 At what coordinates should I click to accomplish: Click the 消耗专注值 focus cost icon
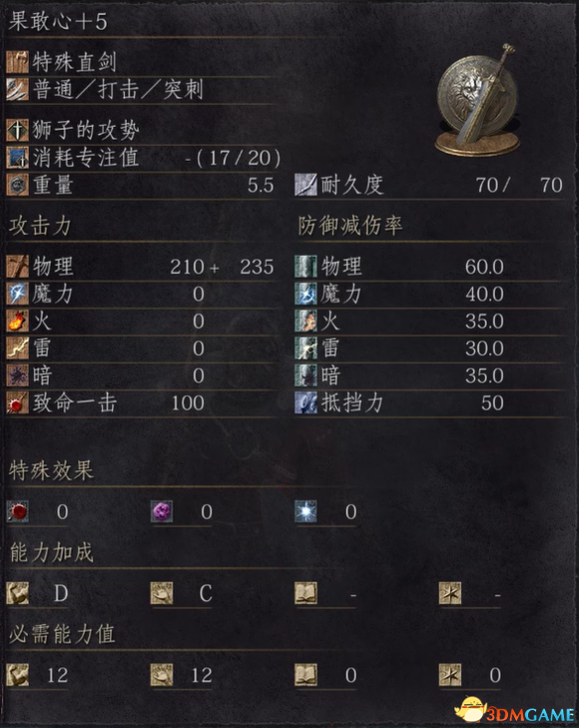pos(18,158)
